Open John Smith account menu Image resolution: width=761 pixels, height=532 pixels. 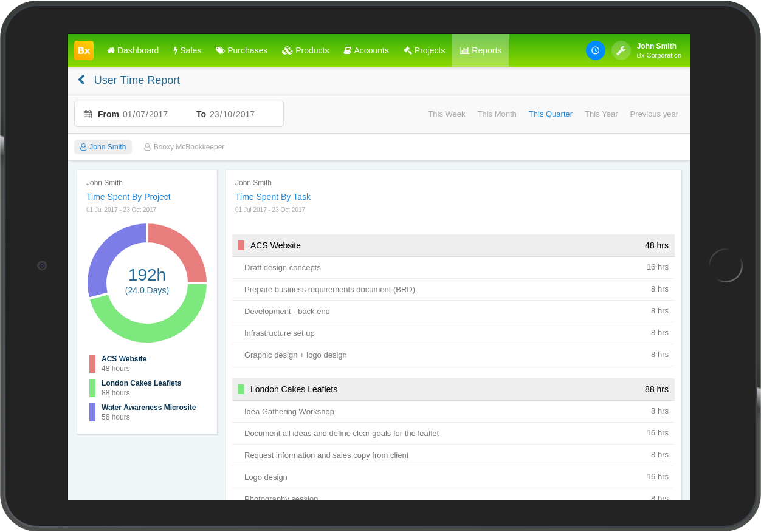tap(659, 50)
